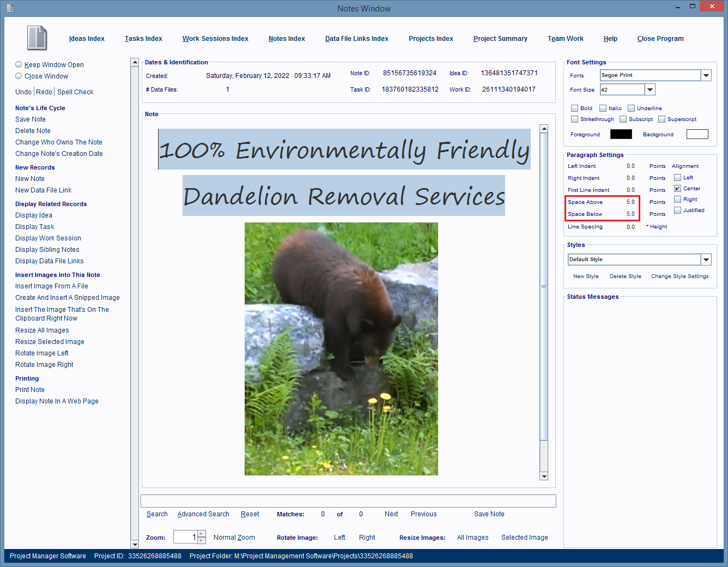
Task: Click Save Note in left sidebar
Action: 31,119
